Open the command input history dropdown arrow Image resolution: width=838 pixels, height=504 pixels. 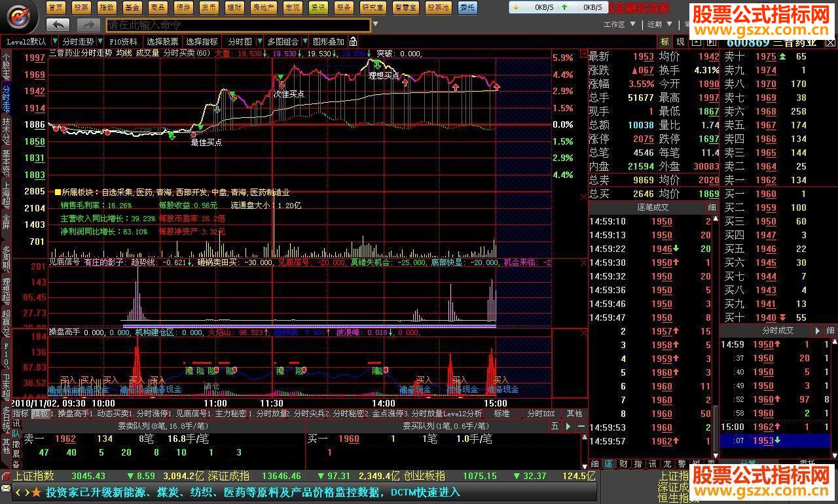[x=375, y=25]
